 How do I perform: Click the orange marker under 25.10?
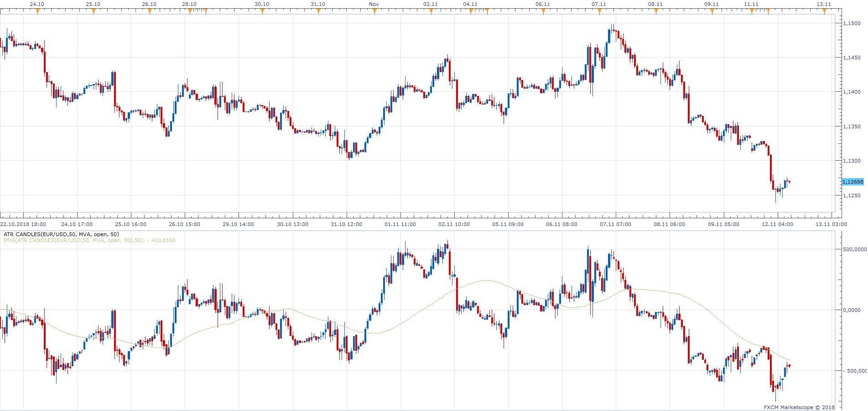click(94, 11)
